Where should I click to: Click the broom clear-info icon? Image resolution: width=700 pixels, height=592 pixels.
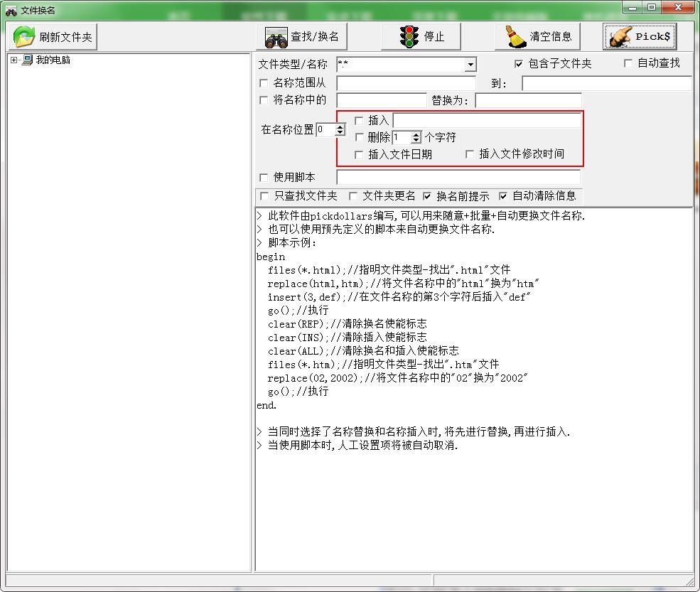(516, 37)
